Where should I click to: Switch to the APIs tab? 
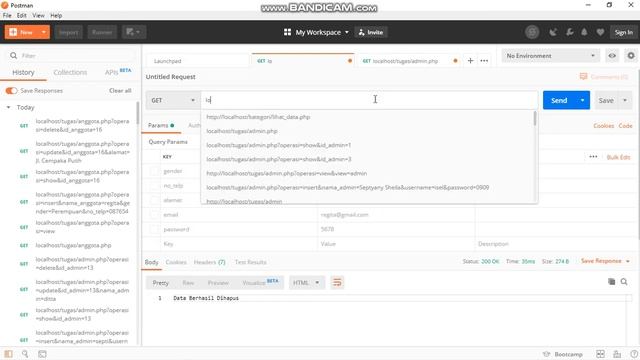pyautogui.click(x=118, y=72)
